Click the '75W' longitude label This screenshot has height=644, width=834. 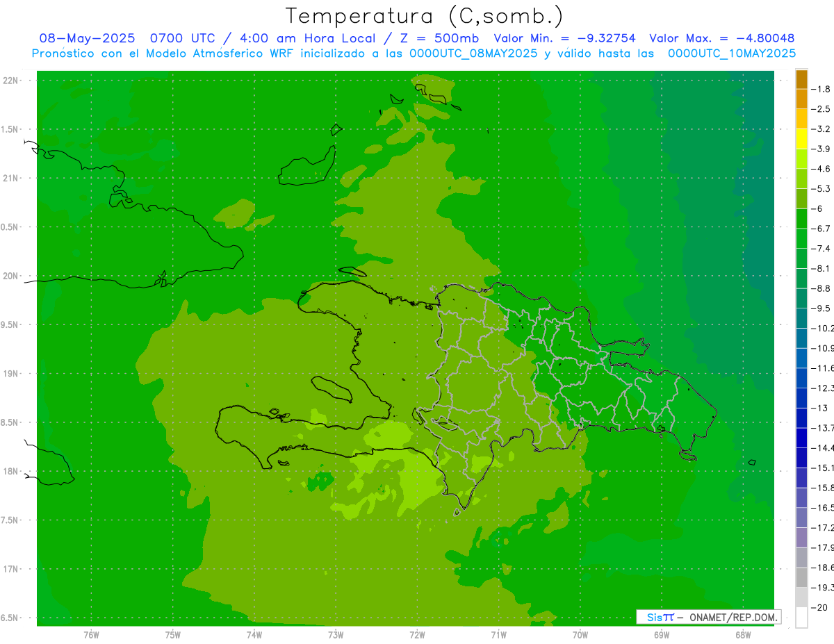(173, 635)
